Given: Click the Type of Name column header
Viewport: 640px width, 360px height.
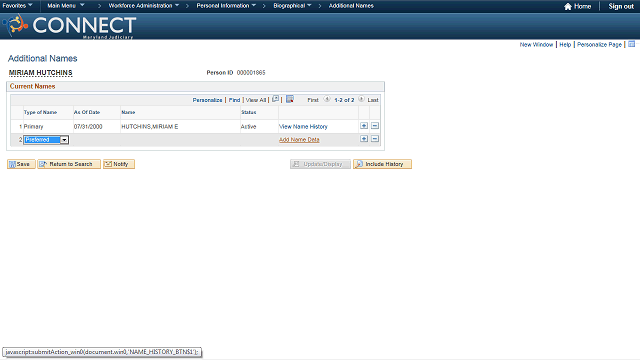Looking at the screenshot, I should click(40, 112).
